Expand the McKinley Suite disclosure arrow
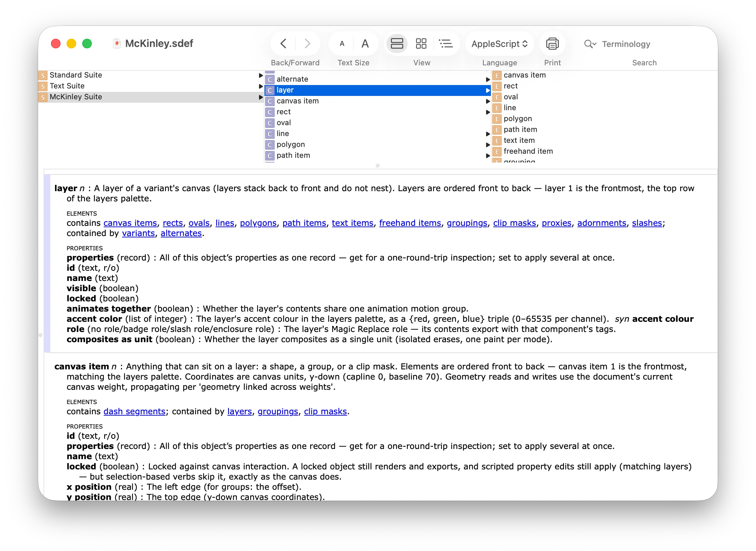Screen dimensions: 756x551 click(x=261, y=97)
